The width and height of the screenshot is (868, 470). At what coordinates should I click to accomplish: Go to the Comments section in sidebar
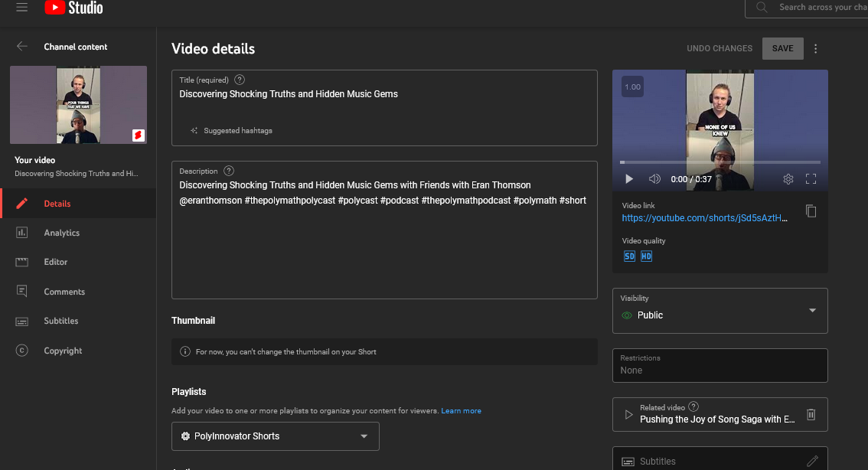tap(64, 292)
